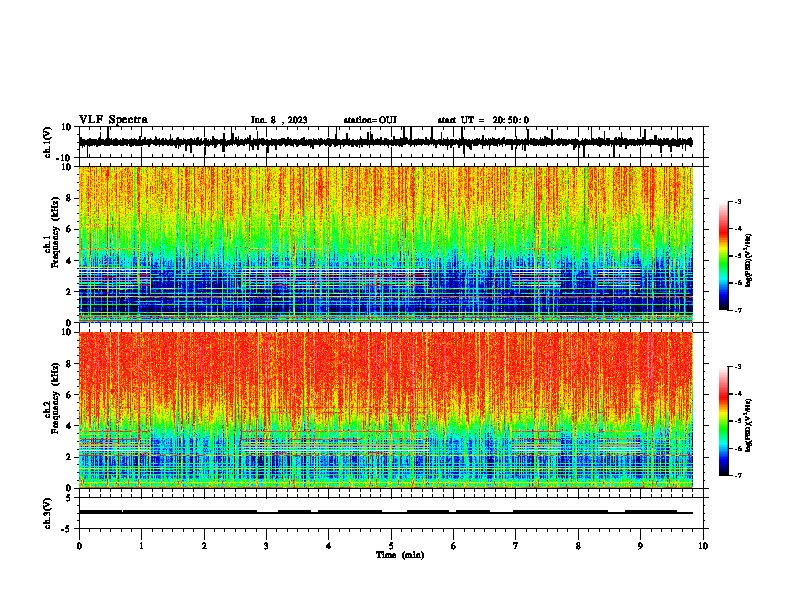Click the 'station=OUJ' header text
792x612 pixels.
coord(370,120)
